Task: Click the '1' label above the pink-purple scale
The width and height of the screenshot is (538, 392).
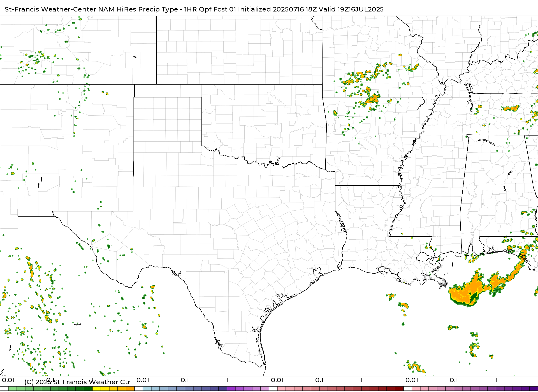Action: 496,380
